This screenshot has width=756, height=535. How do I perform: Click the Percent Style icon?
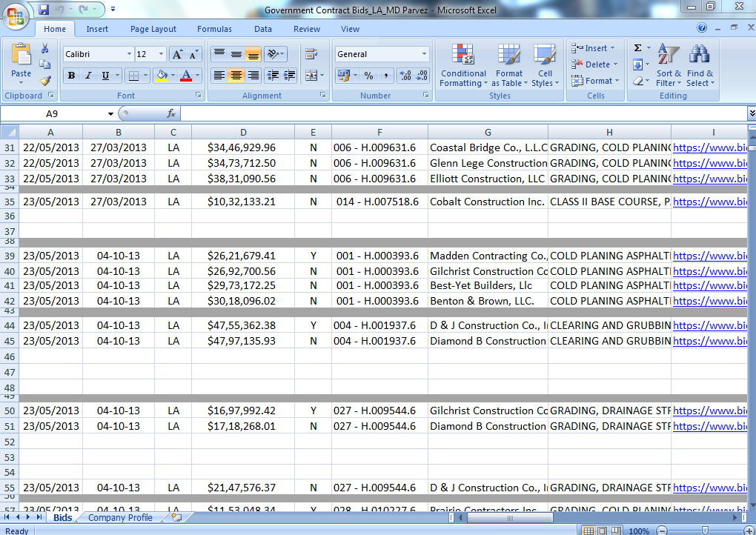tap(368, 74)
